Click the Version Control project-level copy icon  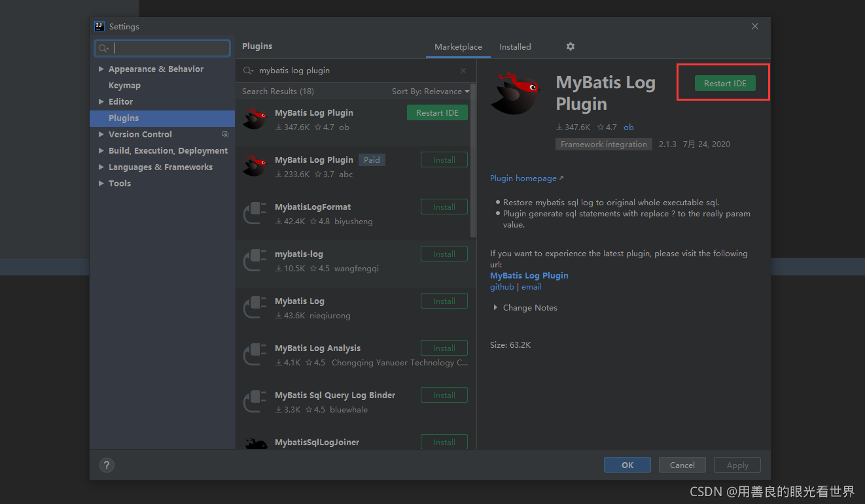pyautogui.click(x=225, y=135)
